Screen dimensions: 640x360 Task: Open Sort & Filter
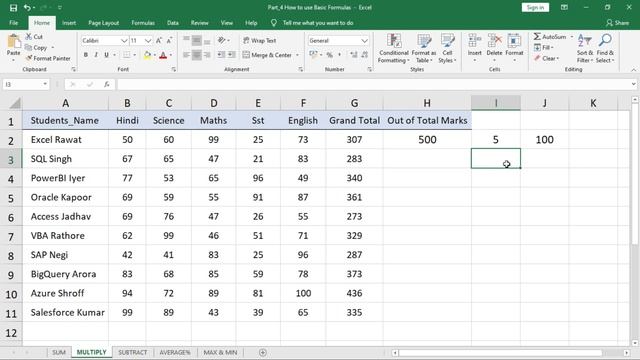pos(584,49)
